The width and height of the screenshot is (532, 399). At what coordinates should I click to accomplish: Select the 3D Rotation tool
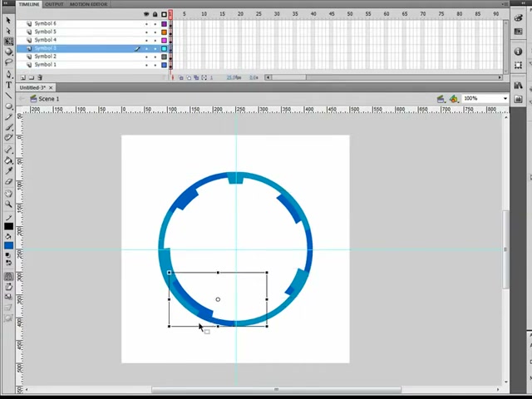click(8, 52)
